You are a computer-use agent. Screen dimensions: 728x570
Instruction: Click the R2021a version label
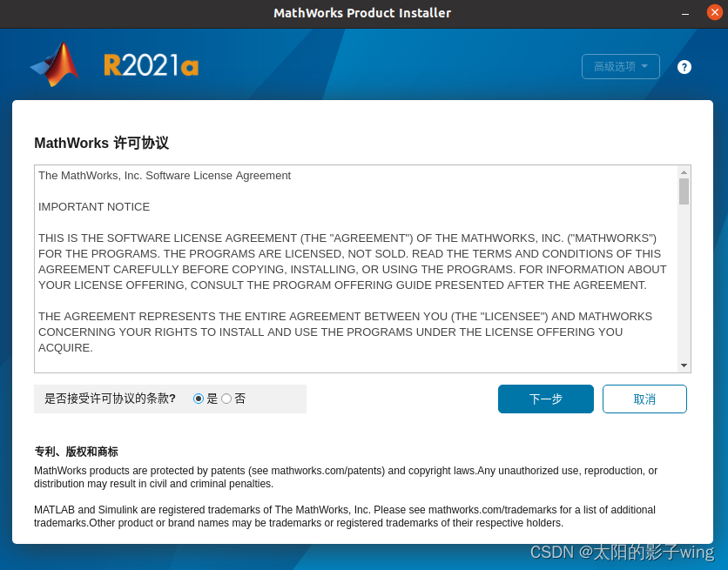pyautogui.click(x=150, y=64)
